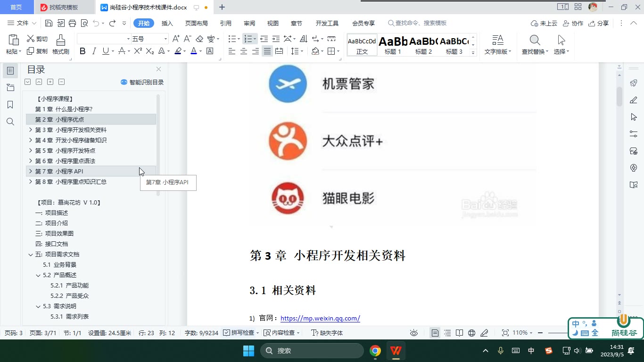Switch to page layout view in status bar
The width and height of the screenshot is (644, 362).
pos(435,333)
